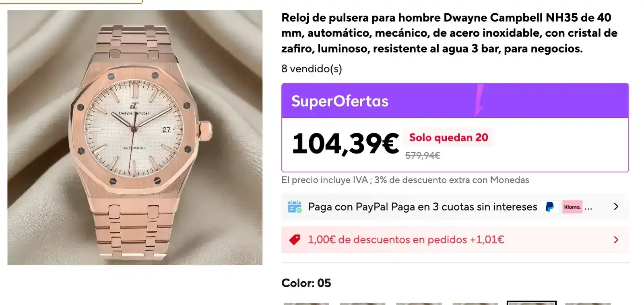Click the Dwayne Campbell product title

point(450,33)
